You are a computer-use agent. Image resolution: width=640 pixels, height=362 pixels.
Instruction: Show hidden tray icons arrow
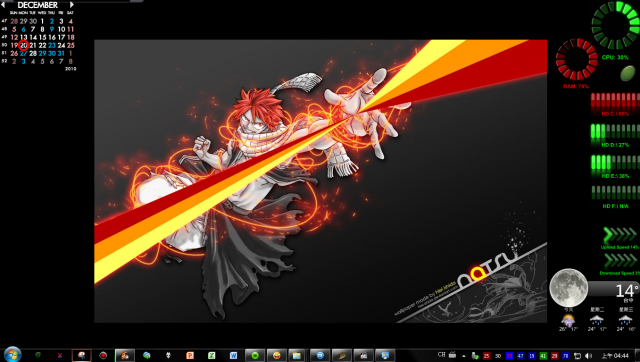click(464, 356)
